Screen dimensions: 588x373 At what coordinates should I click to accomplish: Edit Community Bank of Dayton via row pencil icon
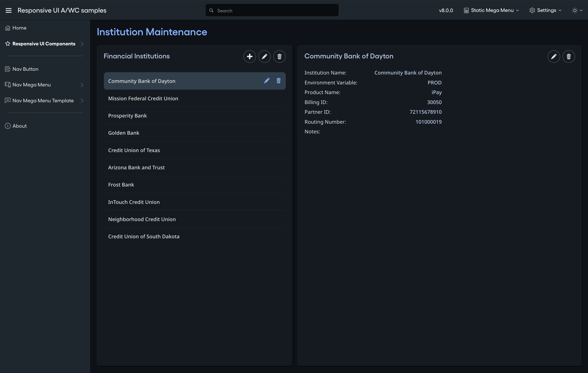[267, 81]
